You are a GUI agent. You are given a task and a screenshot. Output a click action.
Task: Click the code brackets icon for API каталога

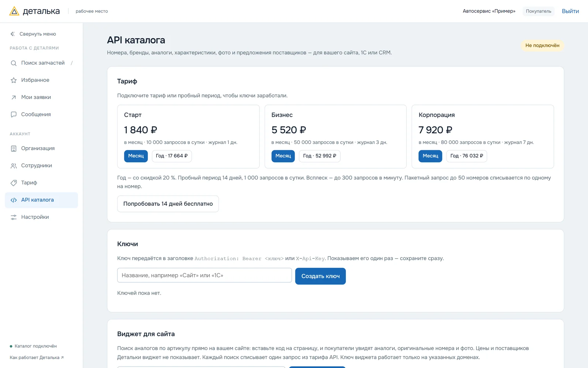coord(14,200)
